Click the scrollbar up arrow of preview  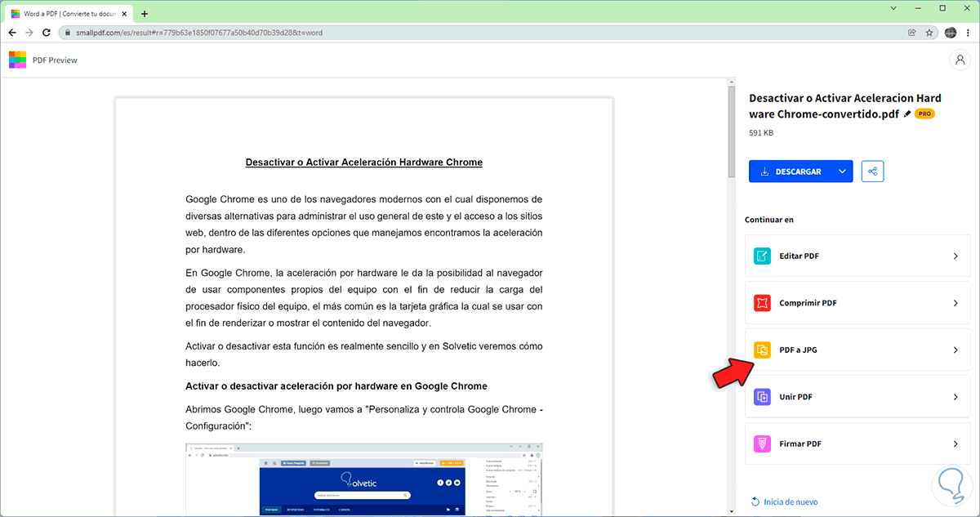[732, 81]
